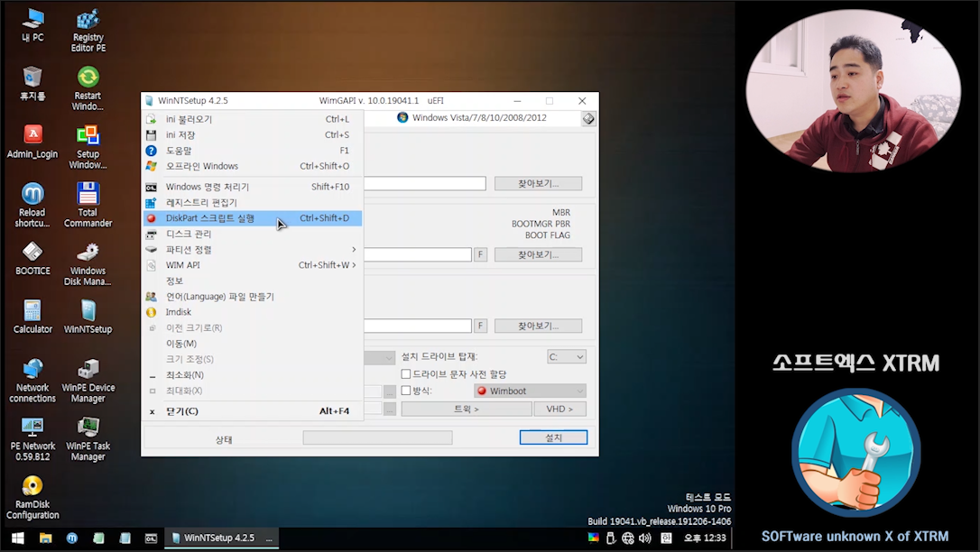Click the Windows Start button
The image size is (980, 552).
[x=17, y=538]
